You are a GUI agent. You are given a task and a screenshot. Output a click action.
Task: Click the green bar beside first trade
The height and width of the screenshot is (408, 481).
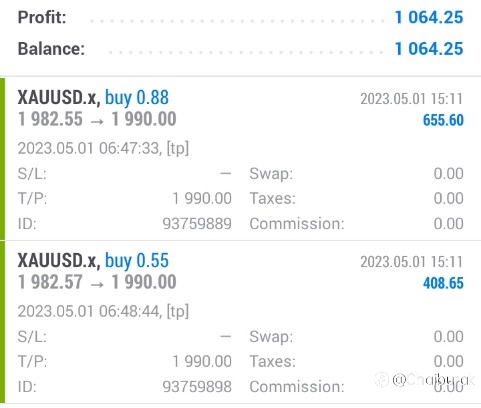click(2, 158)
